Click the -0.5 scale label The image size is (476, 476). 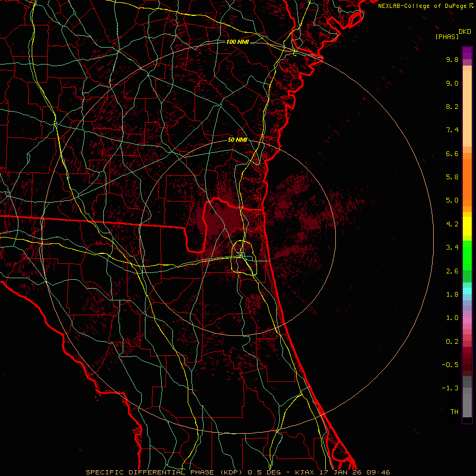(450, 365)
